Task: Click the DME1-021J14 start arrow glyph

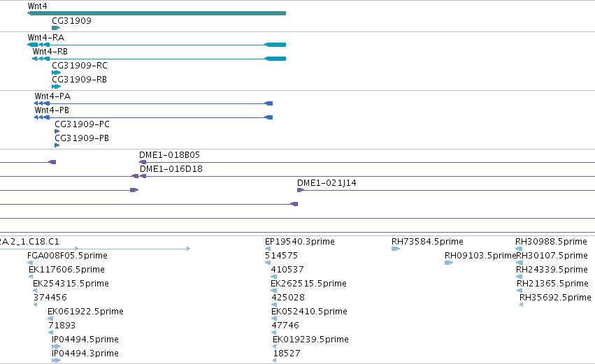Action: (x=301, y=190)
